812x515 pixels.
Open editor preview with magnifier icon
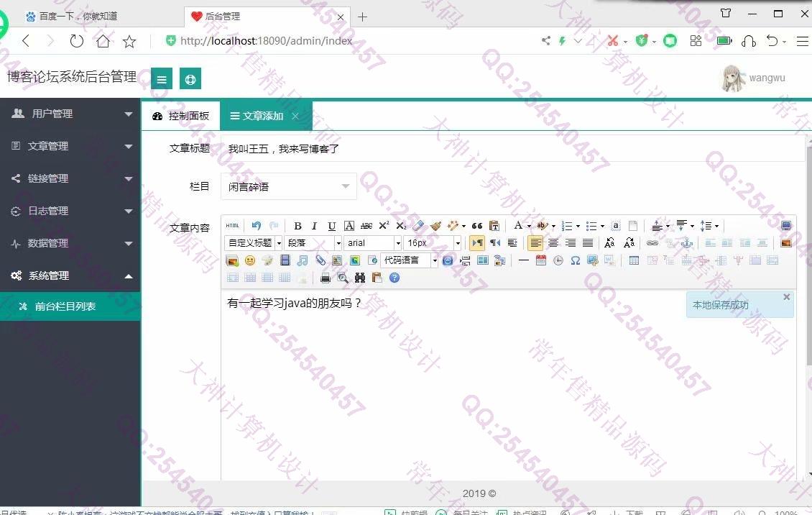(x=342, y=278)
